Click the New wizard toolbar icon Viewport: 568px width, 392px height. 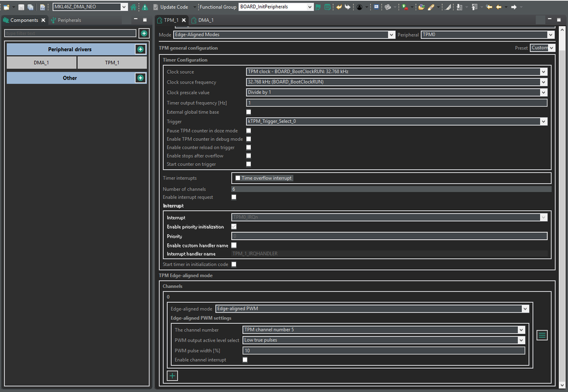[6, 7]
